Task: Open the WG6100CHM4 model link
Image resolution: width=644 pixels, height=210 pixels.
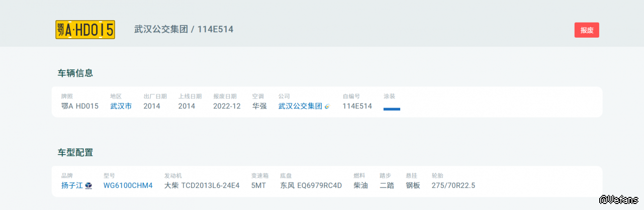Action: click(128, 185)
